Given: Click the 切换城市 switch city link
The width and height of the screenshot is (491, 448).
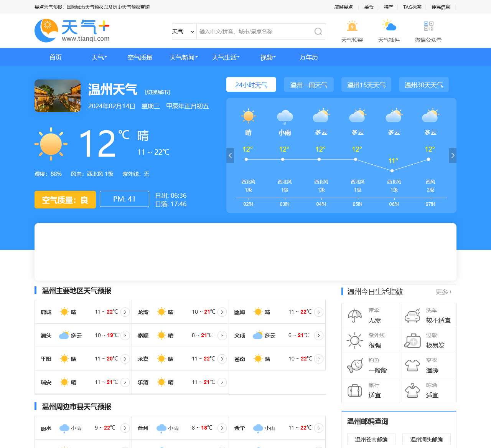Looking at the screenshot, I should click(x=157, y=92).
